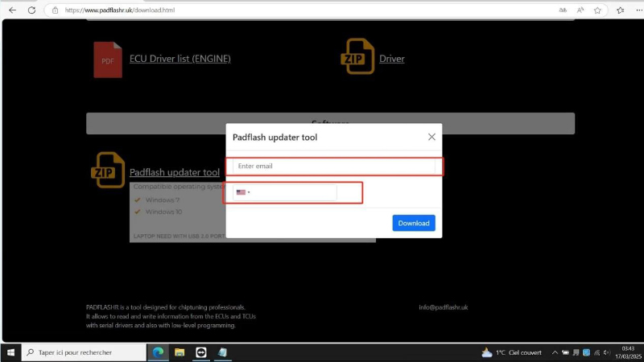Open the Driver download link
Viewport: 644px width, 362px height.
click(x=391, y=59)
